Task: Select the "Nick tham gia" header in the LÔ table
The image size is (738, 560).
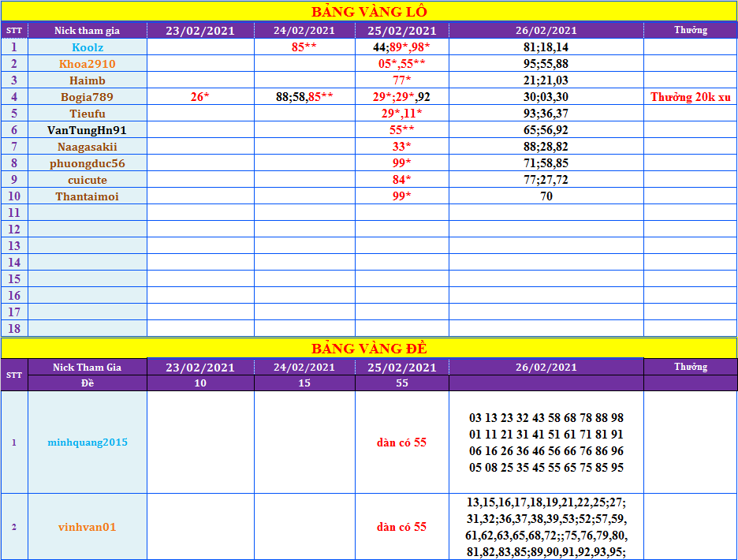Action: point(87,31)
